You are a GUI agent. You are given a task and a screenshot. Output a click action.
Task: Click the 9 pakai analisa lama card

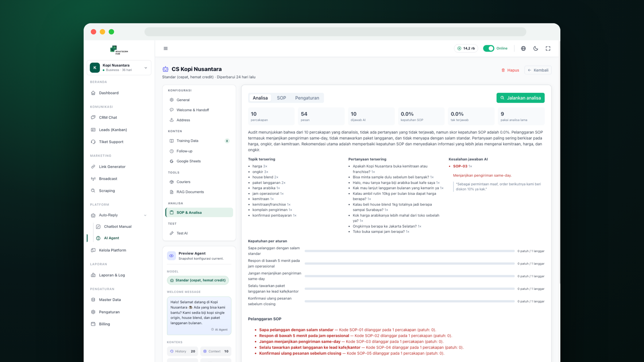(x=521, y=116)
